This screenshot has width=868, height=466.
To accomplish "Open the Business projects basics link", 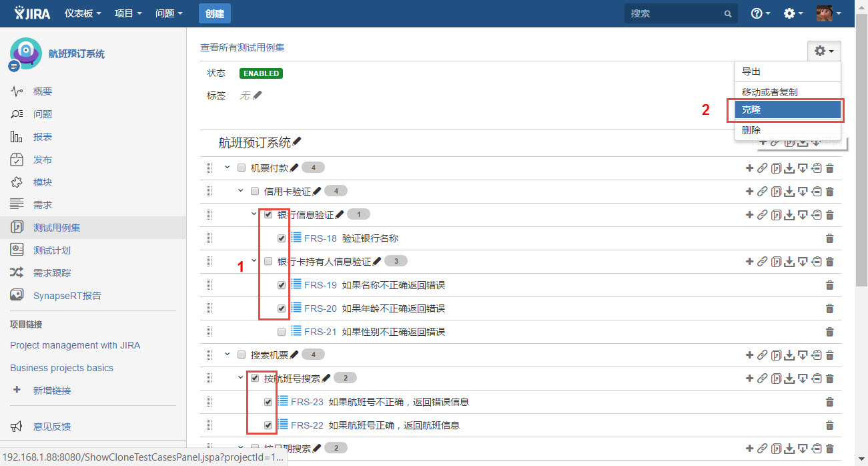I will point(61,368).
